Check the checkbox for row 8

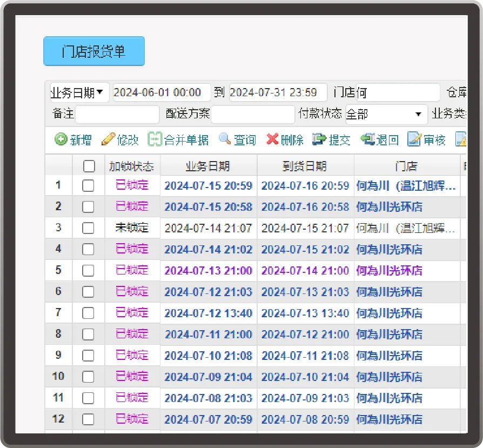tap(88, 335)
